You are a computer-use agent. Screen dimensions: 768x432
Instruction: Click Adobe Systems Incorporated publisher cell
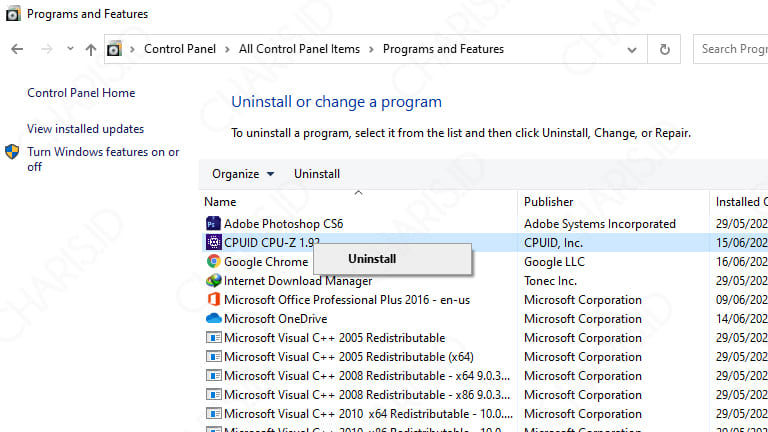[600, 224]
